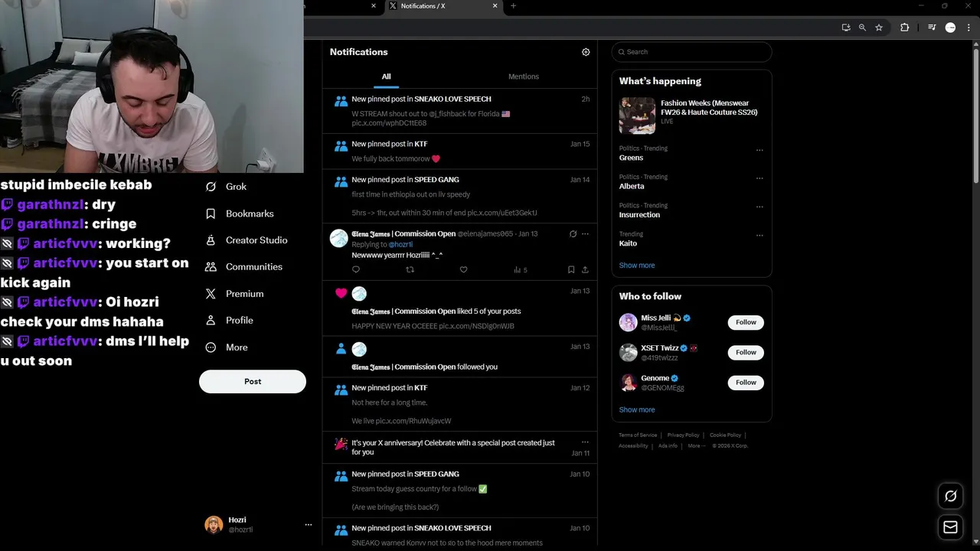Open Terms of Service link
Image resolution: width=980 pixels, height=551 pixels.
tap(638, 435)
